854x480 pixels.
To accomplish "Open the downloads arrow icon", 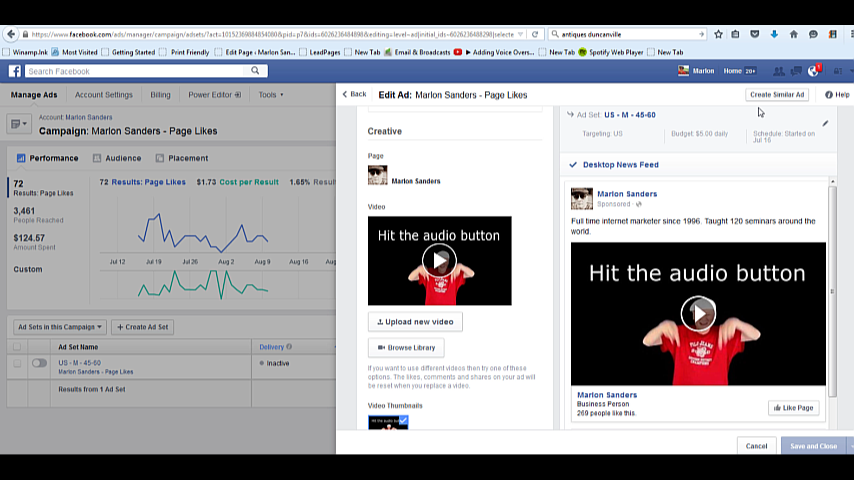I will pos(774,34).
